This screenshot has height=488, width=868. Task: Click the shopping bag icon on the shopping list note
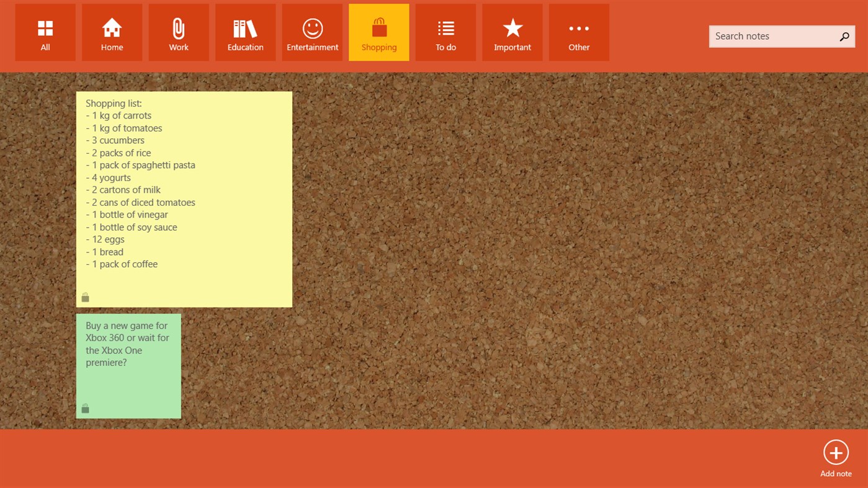[85, 296]
